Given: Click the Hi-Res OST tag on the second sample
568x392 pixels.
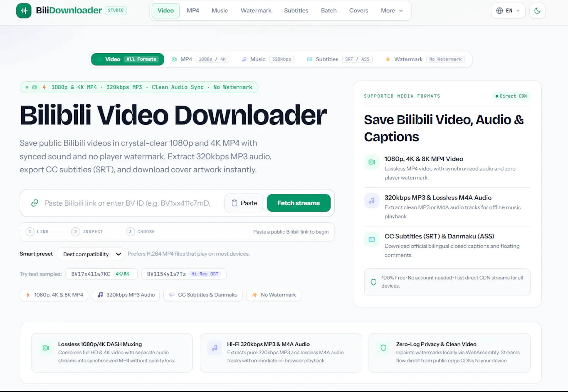Looking at the screenshot, I should [x=205, y=274].
